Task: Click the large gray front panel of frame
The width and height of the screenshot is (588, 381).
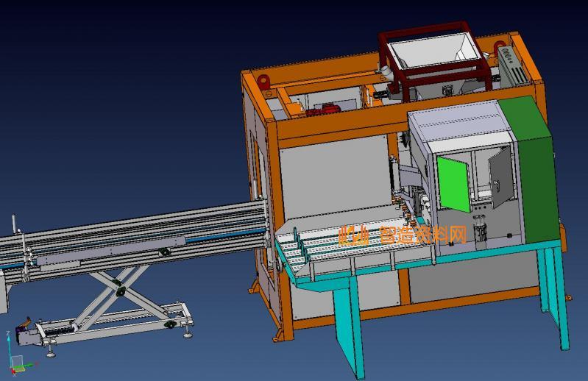Action: (x=331, y=184)
